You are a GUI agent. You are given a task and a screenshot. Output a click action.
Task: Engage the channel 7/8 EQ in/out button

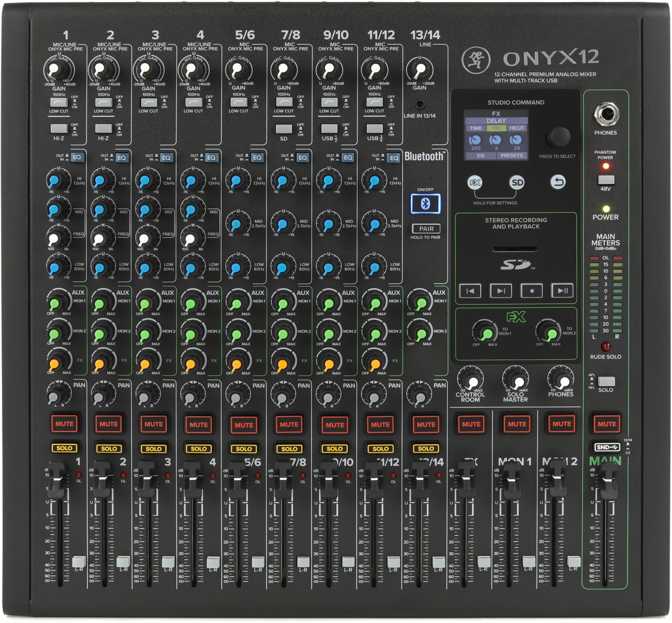[x=302, y=158]
